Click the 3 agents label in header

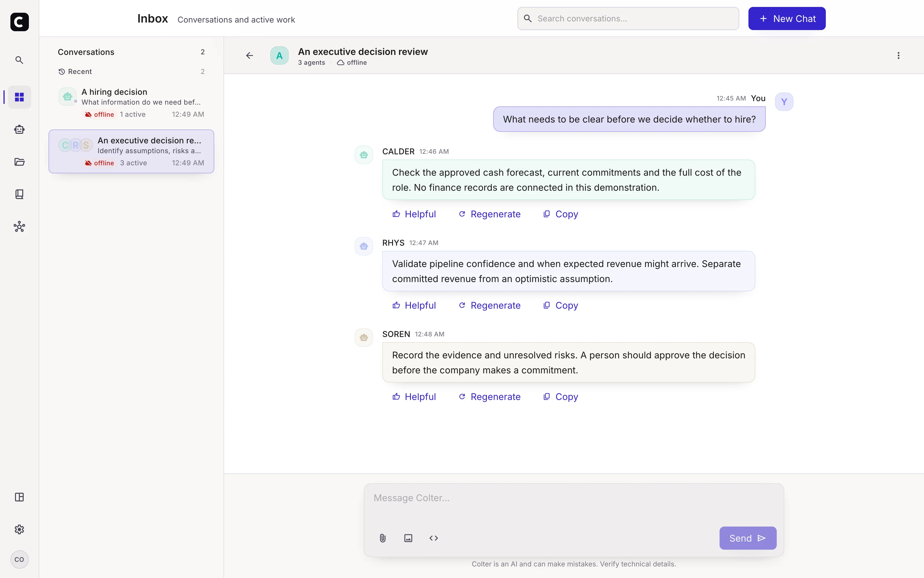[312, 63]
